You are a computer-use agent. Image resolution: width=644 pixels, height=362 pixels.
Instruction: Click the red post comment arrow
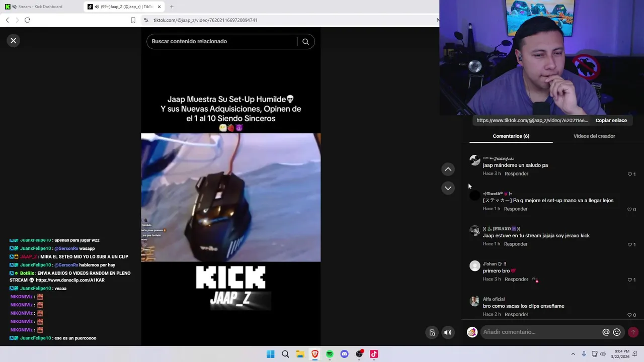(633, 332)
